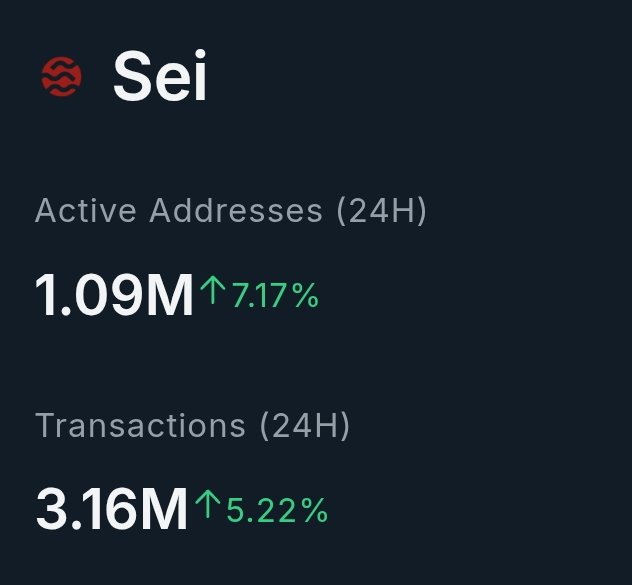Click the red Sei wave logo
This screenshot has height=585, width=632.
pos(62,77)
